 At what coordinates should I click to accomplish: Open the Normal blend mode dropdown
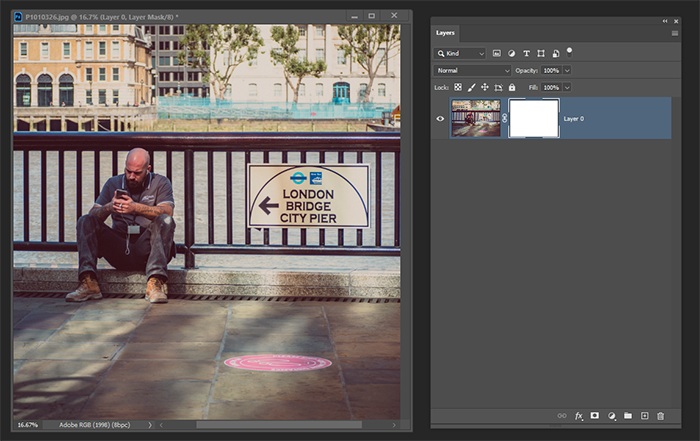click(x=472, y=71)
